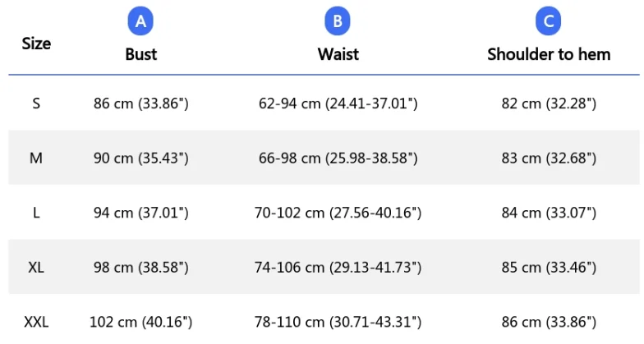
Task: Select the S size row label
Action: tap(36, 103)
